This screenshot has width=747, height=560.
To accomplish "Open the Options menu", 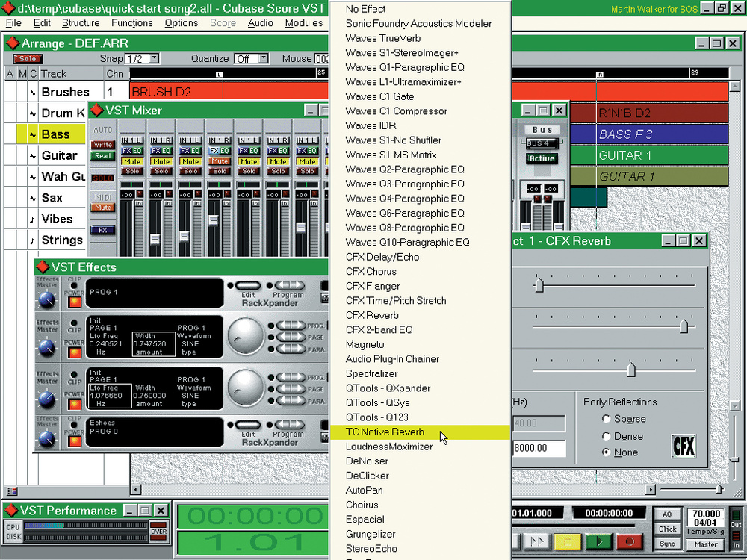I will coord(181,23).
